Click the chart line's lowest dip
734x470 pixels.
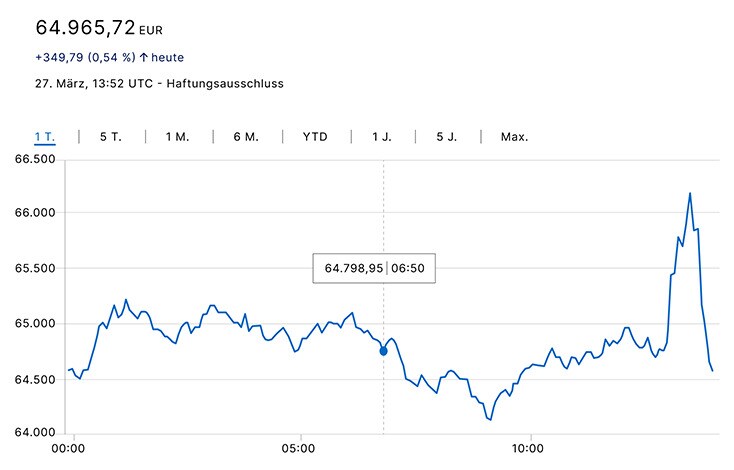click(x=490, y=419)
